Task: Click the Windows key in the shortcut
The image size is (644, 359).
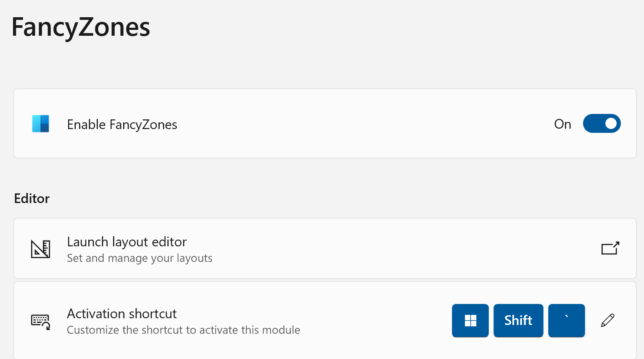Action: pyautogui.click(x=470, y=321)
